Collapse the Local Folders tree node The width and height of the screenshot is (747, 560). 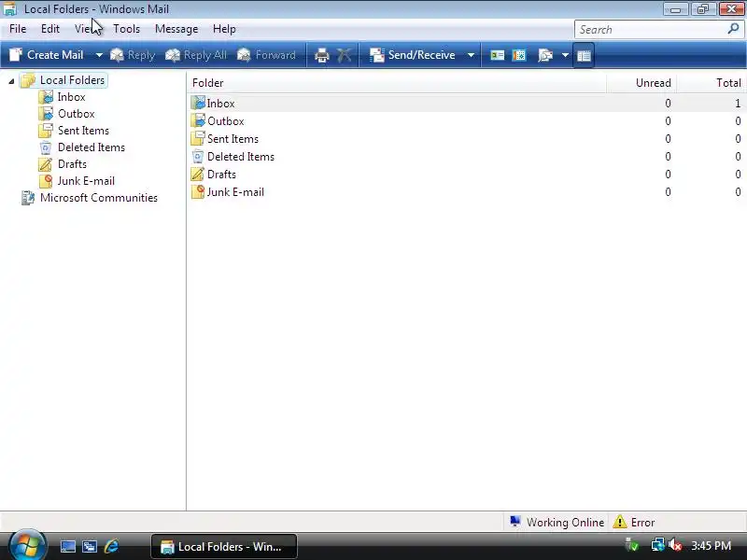pos(11,81)
